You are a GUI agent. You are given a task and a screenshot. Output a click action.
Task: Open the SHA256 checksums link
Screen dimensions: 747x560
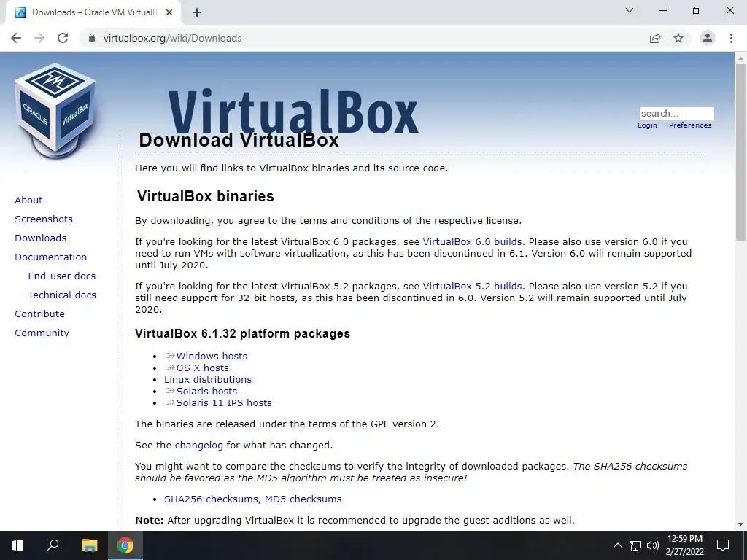[x=212, y=499]
